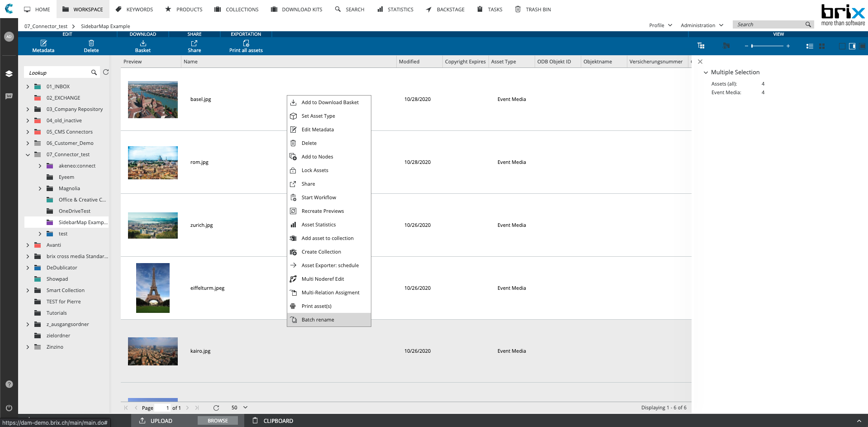Click the AD user avatar
The width and height of the screenshot is (868, 427).
9,37
